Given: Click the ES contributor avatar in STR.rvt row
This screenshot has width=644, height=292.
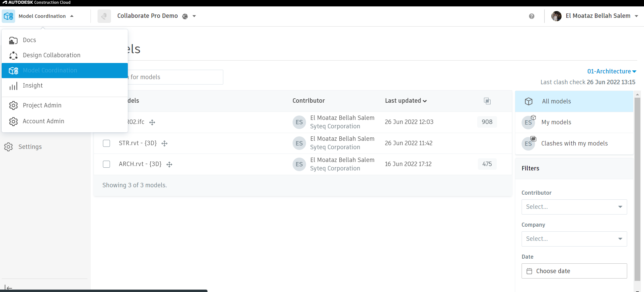Looking at the screenshot, I should point(299,143).
